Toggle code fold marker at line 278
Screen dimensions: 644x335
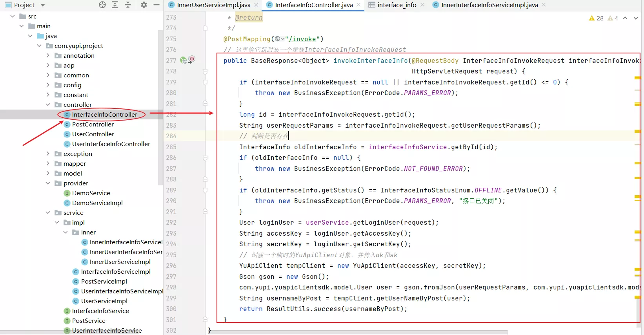(x=205, y=71)
